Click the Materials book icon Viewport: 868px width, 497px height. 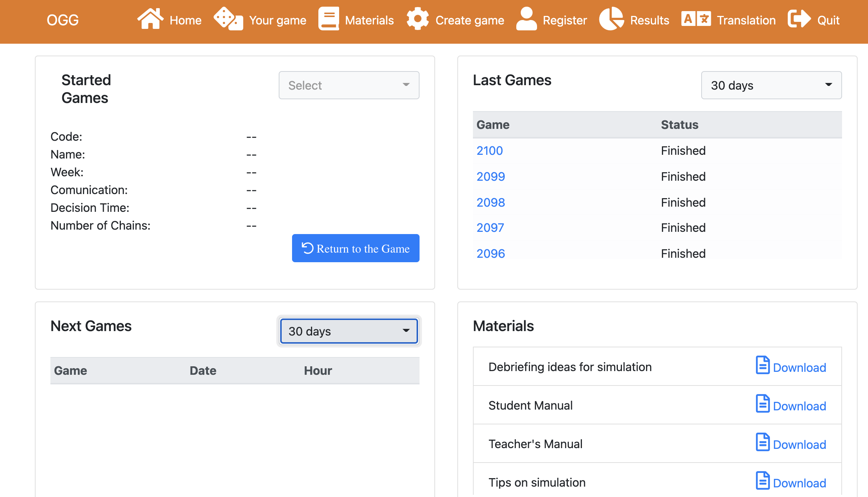tap(329, 19)
